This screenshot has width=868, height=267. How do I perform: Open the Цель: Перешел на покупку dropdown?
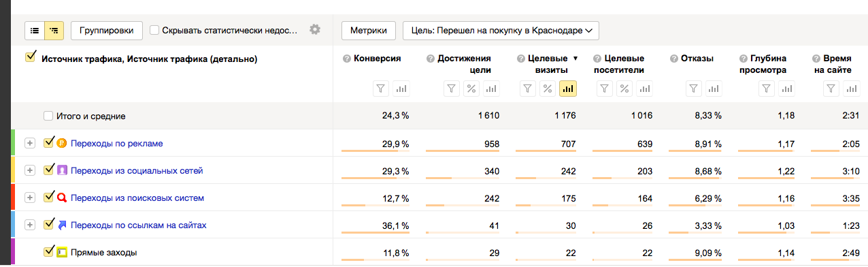pyautogui.click(x=501, y=30)
